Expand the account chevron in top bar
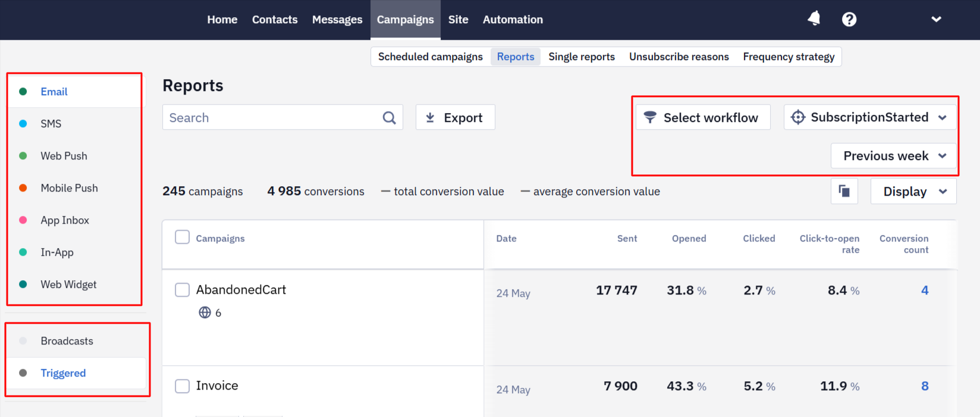980x417 pixels. point(936,20)
